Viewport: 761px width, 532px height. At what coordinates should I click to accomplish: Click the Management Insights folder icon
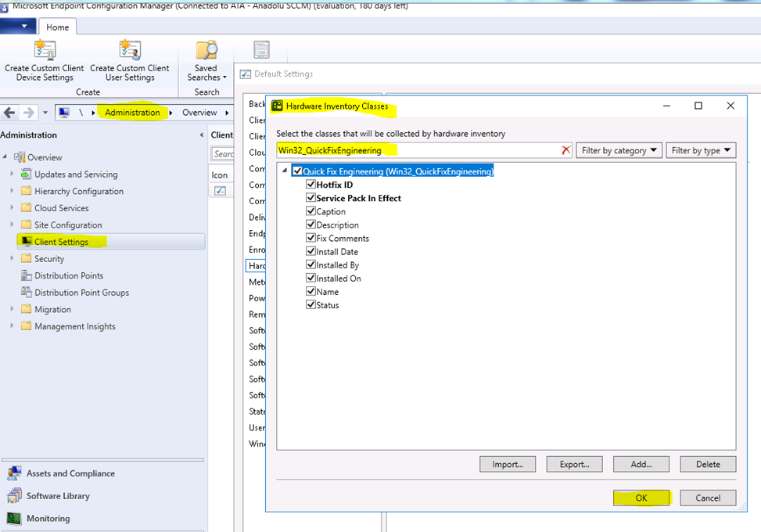click(x=27, y=326)
